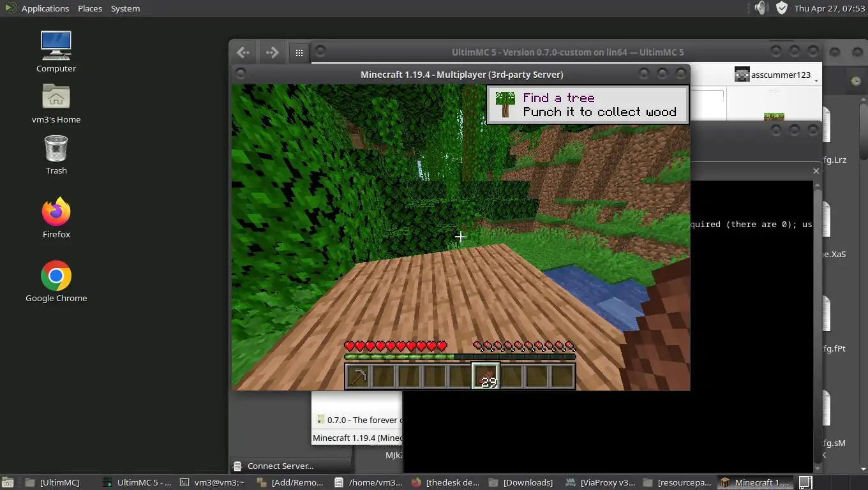This screenshot has width=868, height=490.
Task: Click the tree icon in the tutorial toast
Action: (x=505, y=105)
